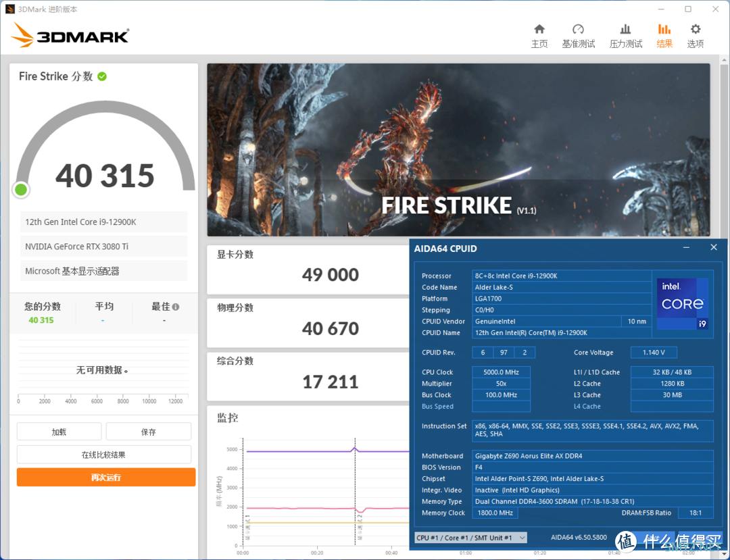Click Motherboard Gigabyte Z690 Aorus Elite field

[x=592, y=456]
